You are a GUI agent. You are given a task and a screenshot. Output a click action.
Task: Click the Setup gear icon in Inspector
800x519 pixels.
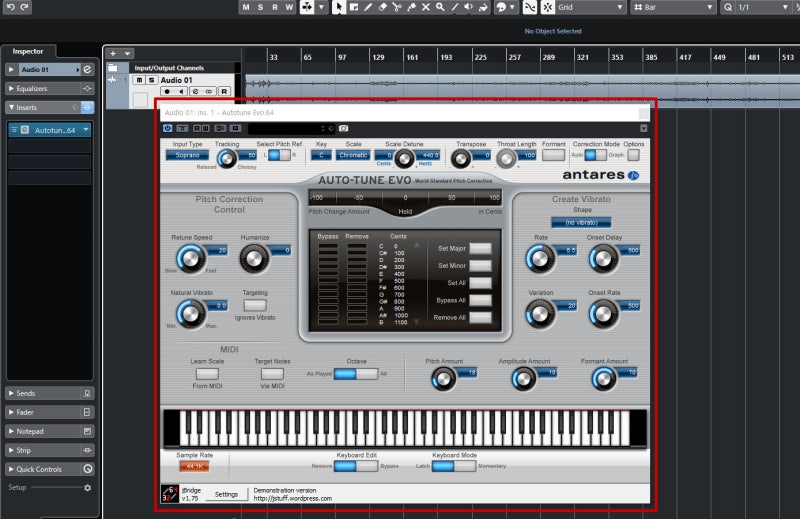coord(87,488)
